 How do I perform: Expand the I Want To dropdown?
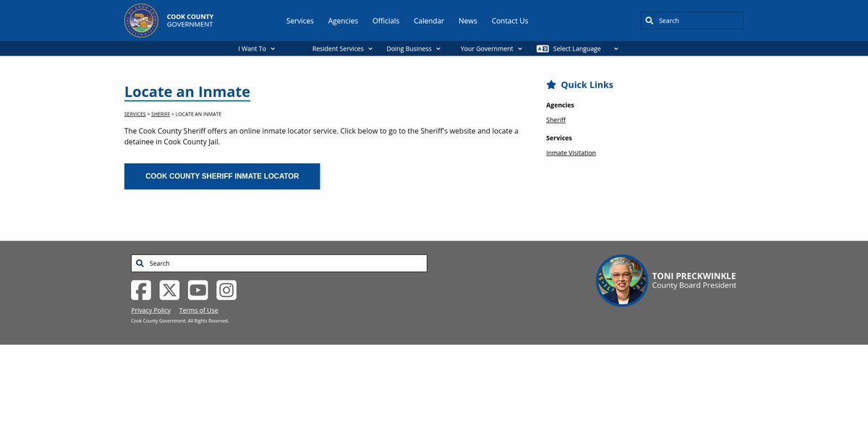257,48
